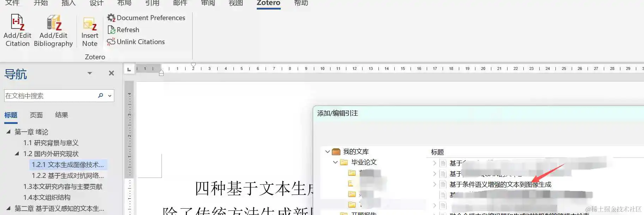Switch to the 页面 navigation tab
Image resolution: width=644 pixels, height=215 pixels.
(36, 115)
